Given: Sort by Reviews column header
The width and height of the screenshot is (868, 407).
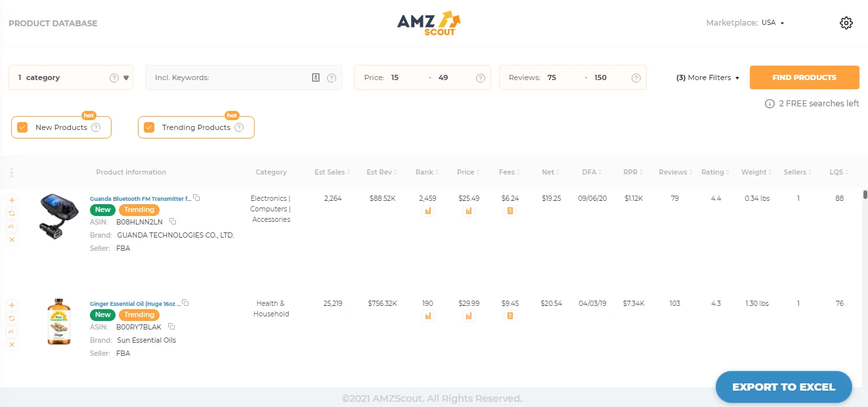Looking at the screenshot, I should point(676,172).
